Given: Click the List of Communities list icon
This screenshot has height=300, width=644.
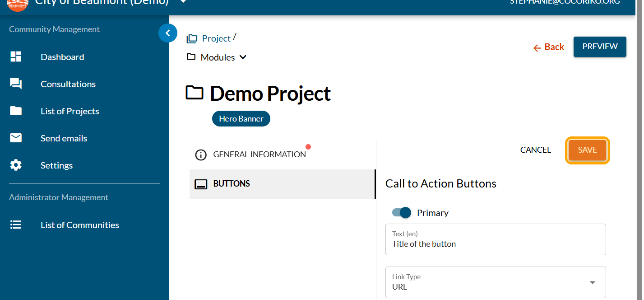Looking at the screenshot, I should pos(16,225).
